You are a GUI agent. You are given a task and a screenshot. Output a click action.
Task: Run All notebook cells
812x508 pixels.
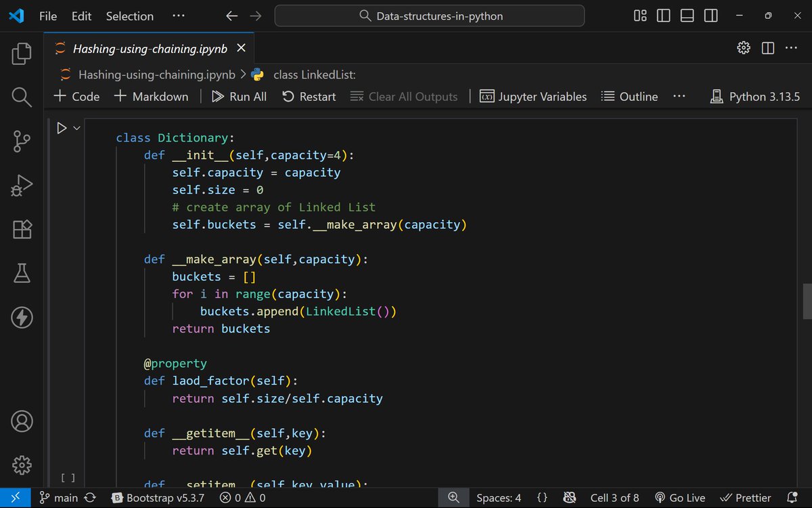238,96
